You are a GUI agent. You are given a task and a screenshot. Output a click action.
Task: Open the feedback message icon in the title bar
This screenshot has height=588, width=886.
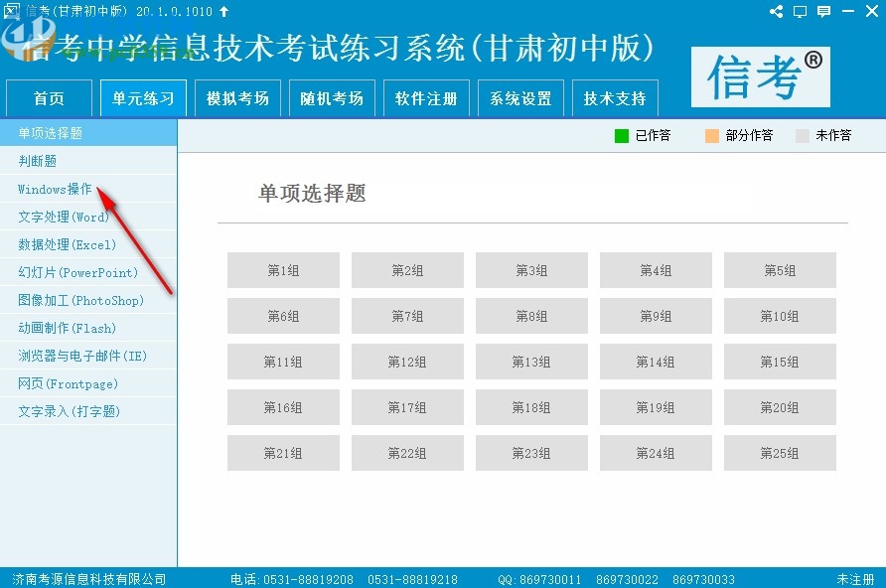[x=825, y=12]
